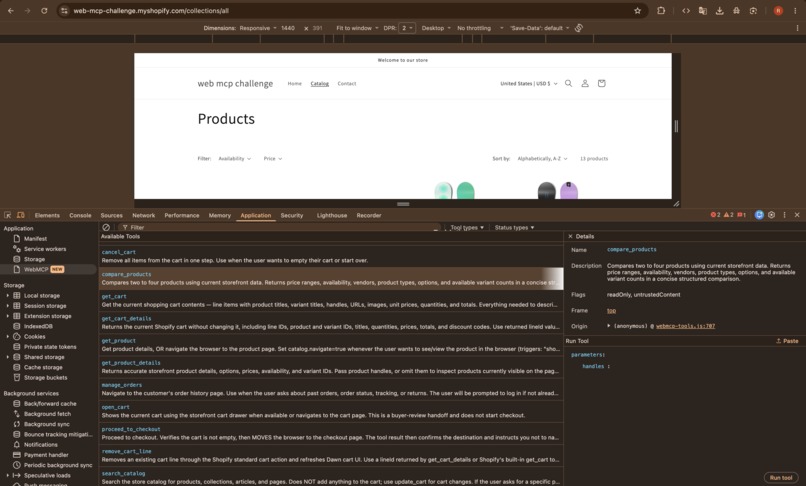Expand the Local storage tree node
Viewport: 806px width, 486px height.
7,296
